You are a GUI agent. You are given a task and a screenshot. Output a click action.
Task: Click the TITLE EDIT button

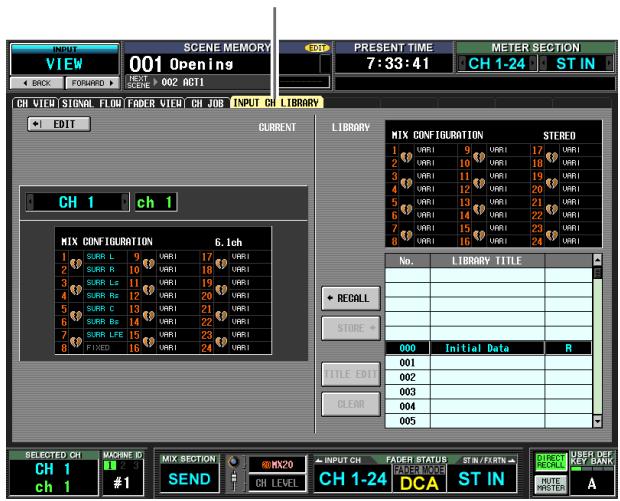click(351, 374)
